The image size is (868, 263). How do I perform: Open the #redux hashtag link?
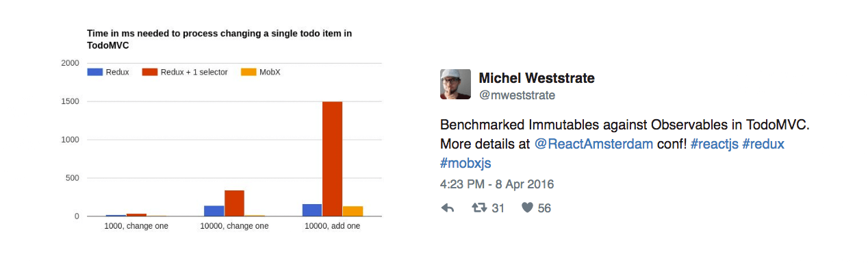[763, 145]
